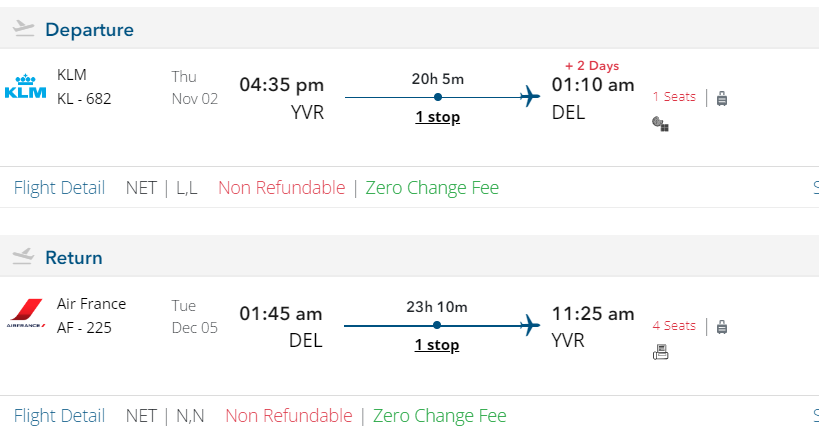Click stop dot on the 20h 5m route
The height and width of the screenshot is (427, 819).
click(438, 97)
